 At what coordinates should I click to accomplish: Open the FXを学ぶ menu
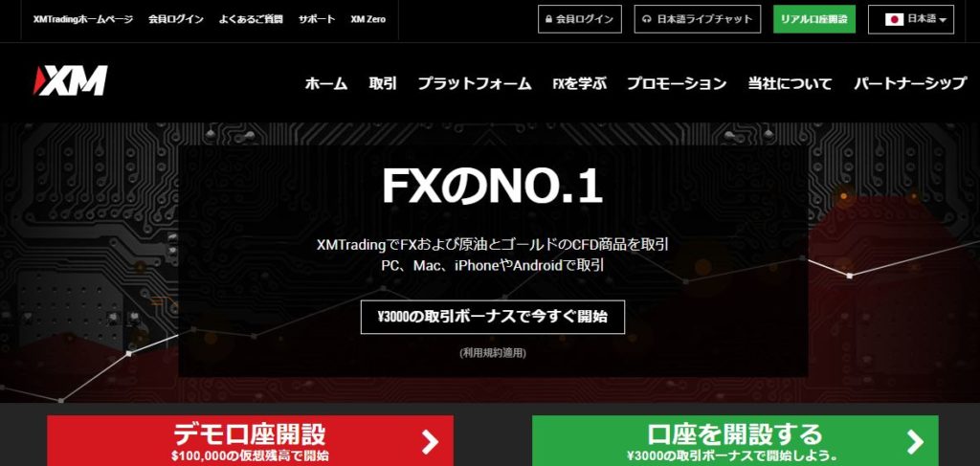tap(579, 83)
